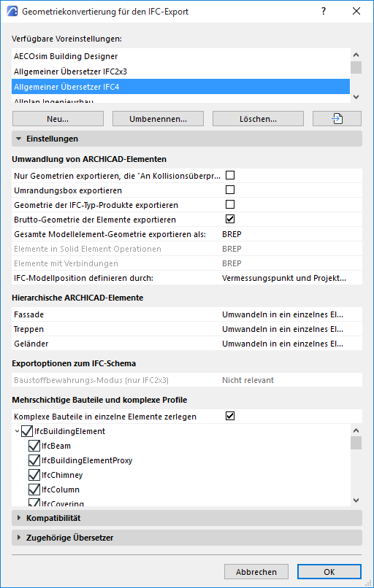The height and width of the screenshot is (588, 374).
Task: Toggle 'Nur Geometrien exportieren' checkbox
Action: (x=230, y=175)
